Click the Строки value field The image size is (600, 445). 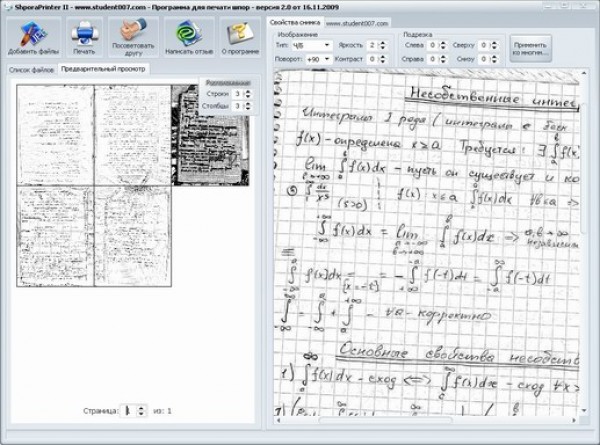(x=238, y=94)
